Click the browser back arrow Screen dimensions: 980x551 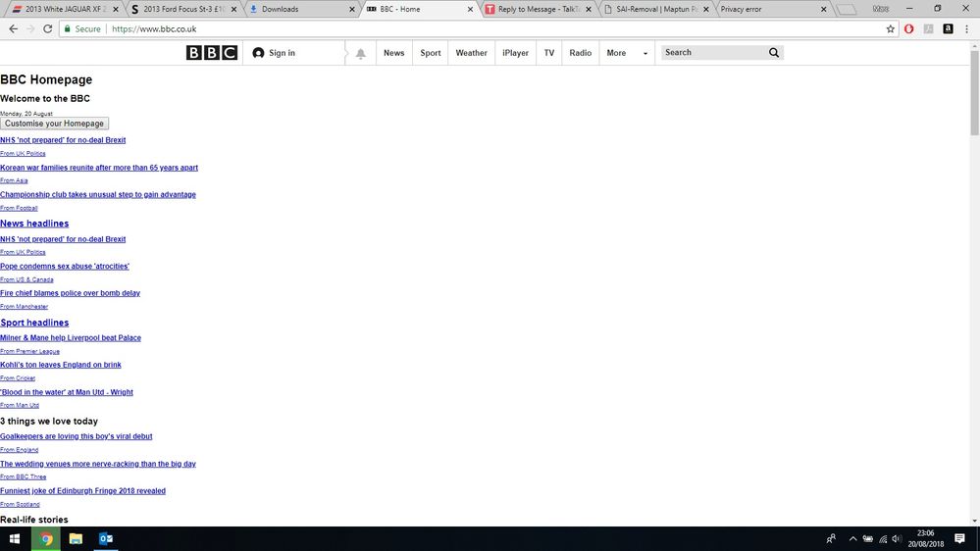pyautogui.click(x=13, y=28)
